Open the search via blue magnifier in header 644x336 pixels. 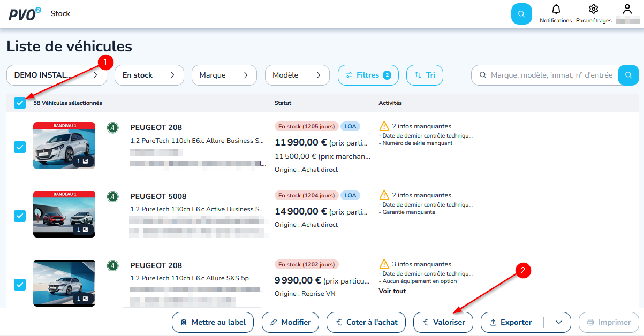[521, 14]
